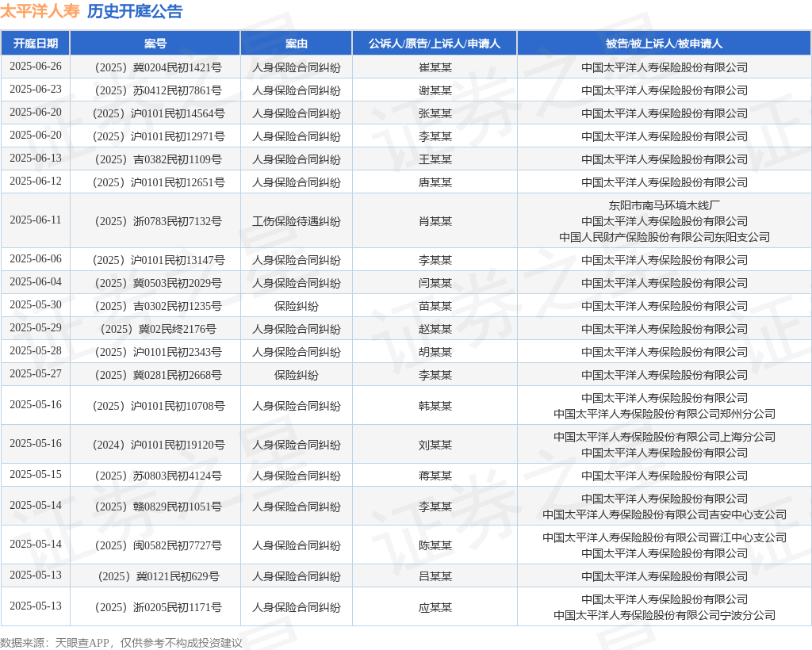
Task: Click plaintiff 刘某某
Action: (435, 445)
